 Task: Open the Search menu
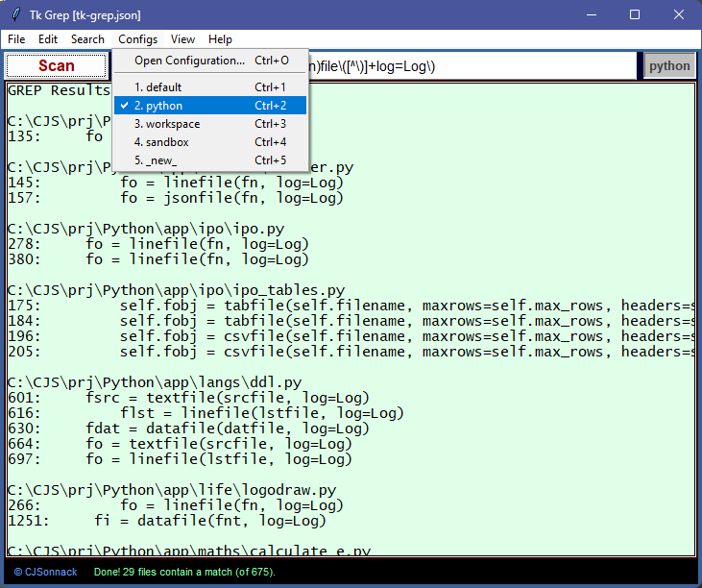87,39
